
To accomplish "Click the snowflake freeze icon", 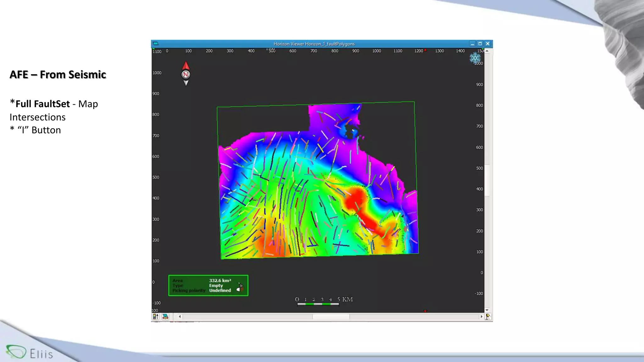I will (x=475, y=58).
